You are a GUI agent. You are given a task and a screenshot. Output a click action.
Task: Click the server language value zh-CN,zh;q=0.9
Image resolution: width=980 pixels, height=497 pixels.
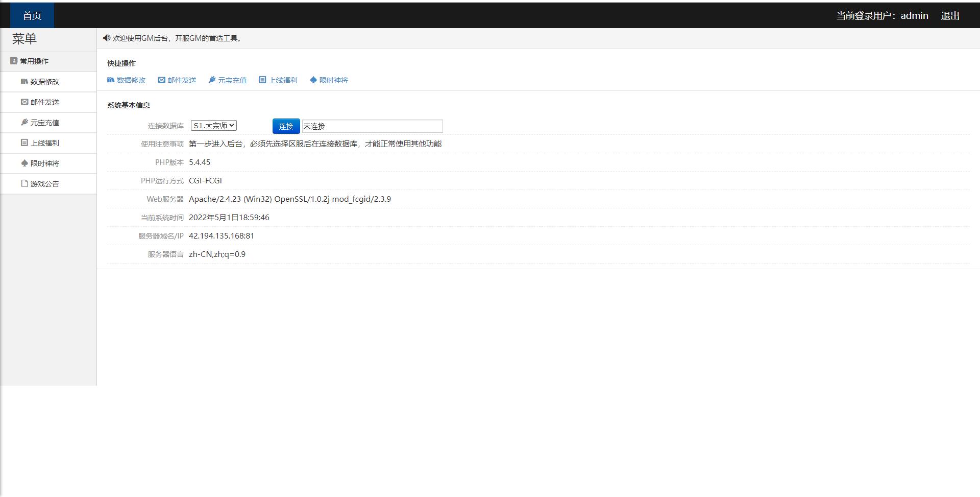[x=217, y=254]
